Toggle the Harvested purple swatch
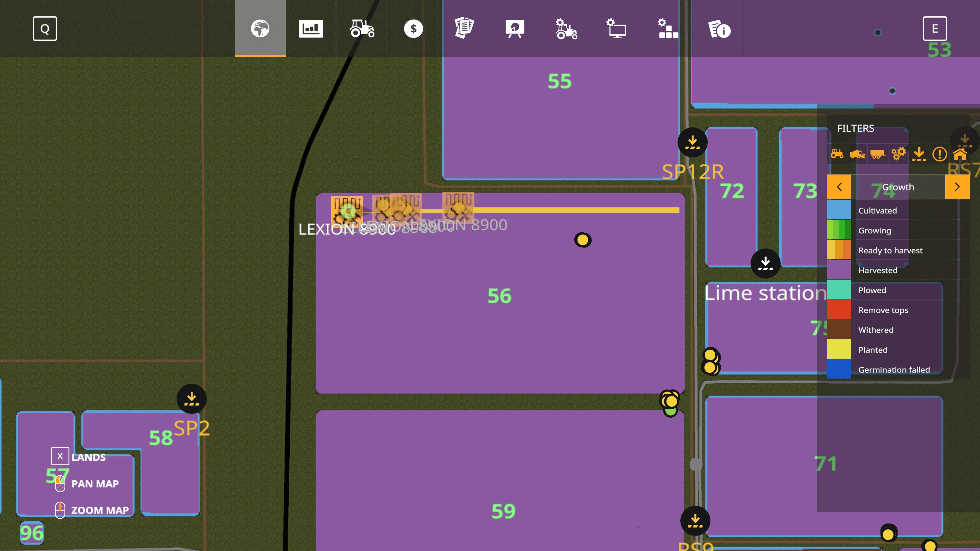Viewport: 980px width, 551px height. click(x=839, y=270)
